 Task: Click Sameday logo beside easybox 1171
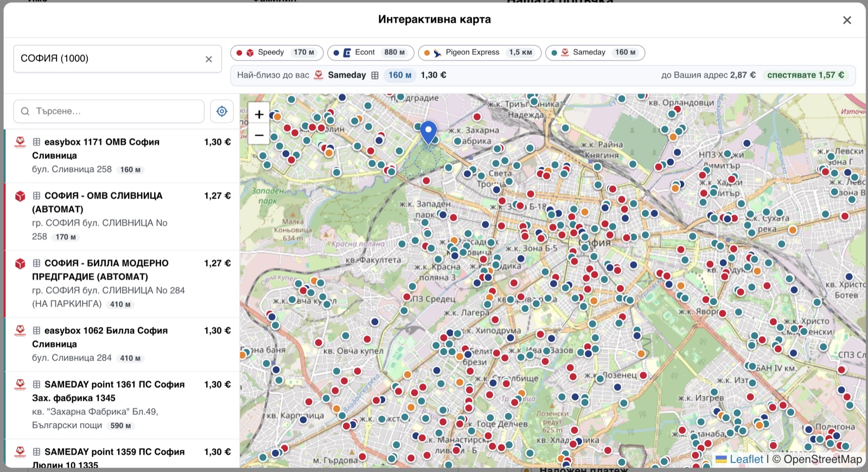pyautogui.click(x=20, y=142)
